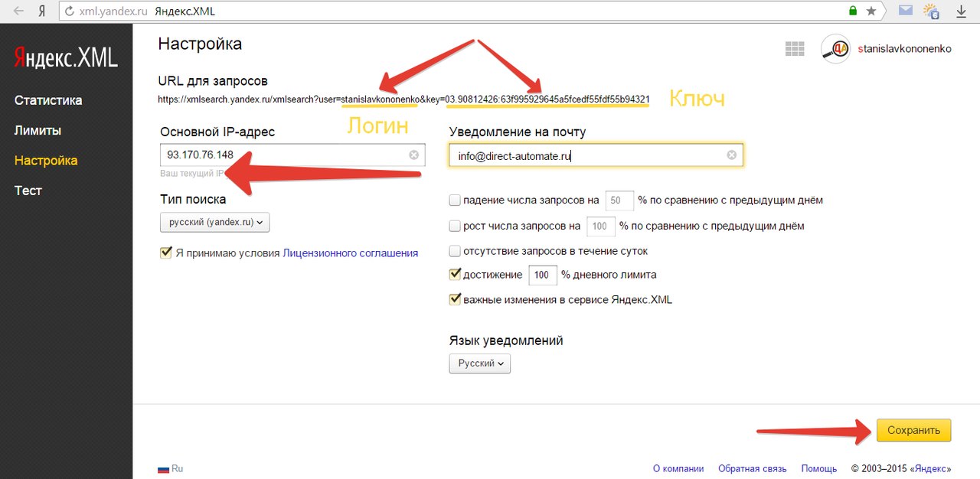Open the 'Тип поиска' dropdown
Screen dimensions: 980x479
point(215,222)
